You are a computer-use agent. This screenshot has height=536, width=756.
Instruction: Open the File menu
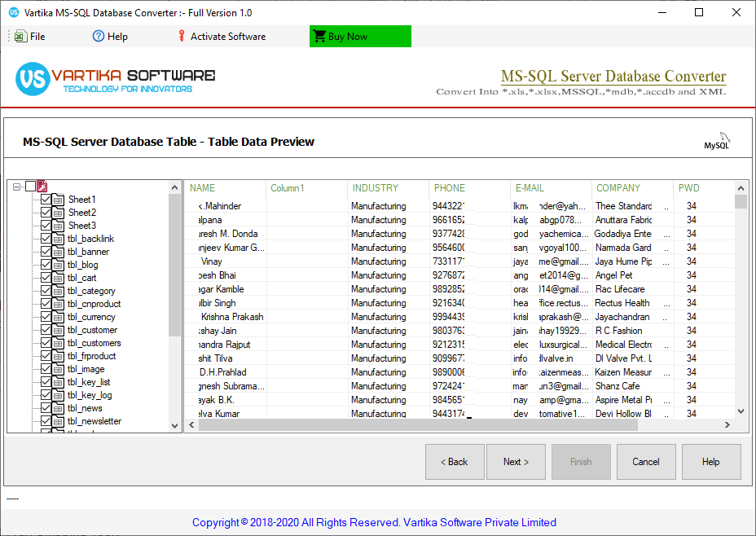coord(30,36)
